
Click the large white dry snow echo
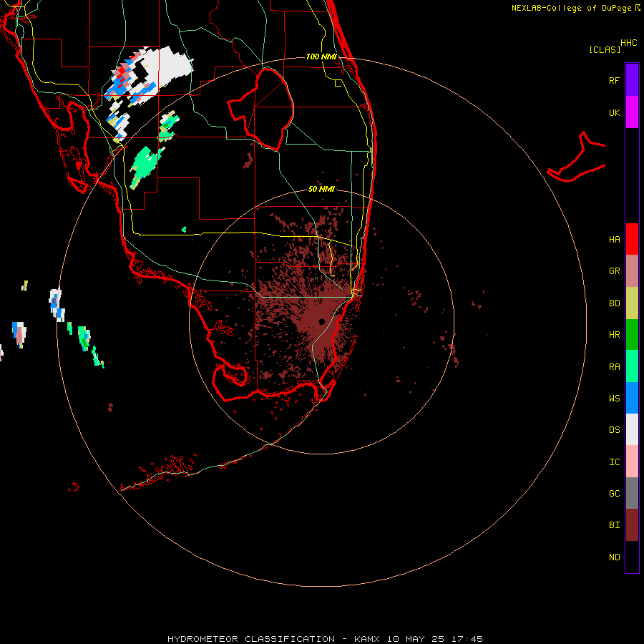point(165,68)
